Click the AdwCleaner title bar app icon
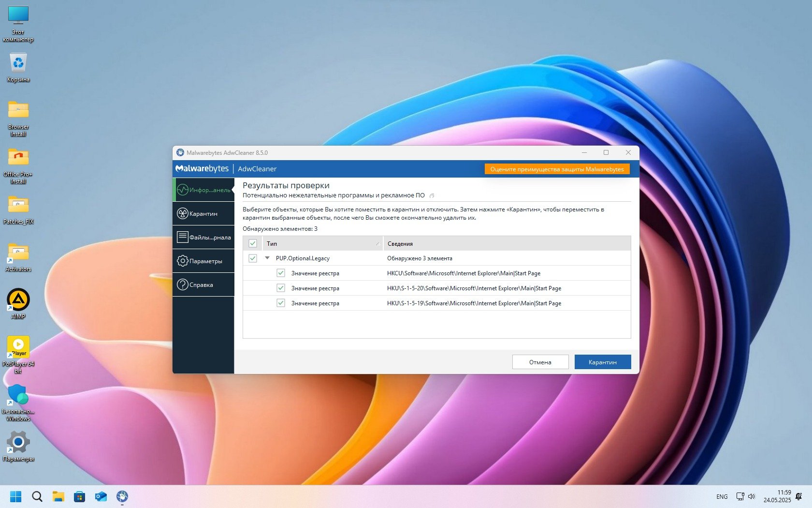812x508 pixels. click(x=180, y=152)
